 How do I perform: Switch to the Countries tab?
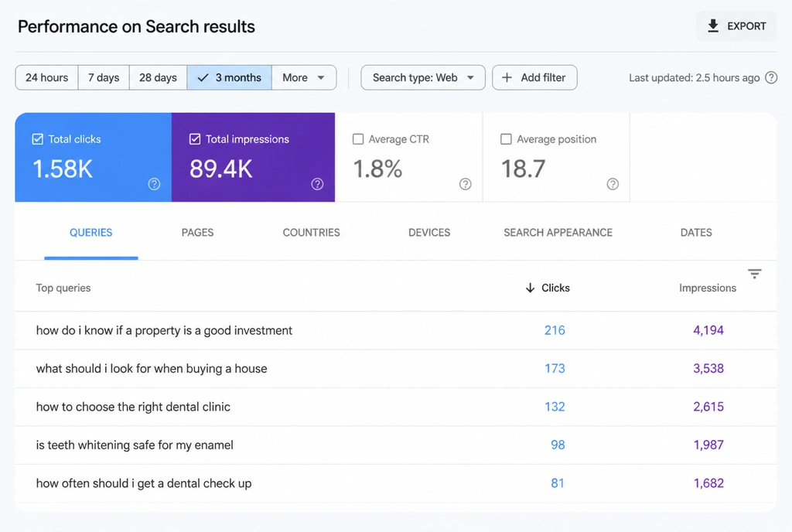pyautogui.click(x=311, y=233)
